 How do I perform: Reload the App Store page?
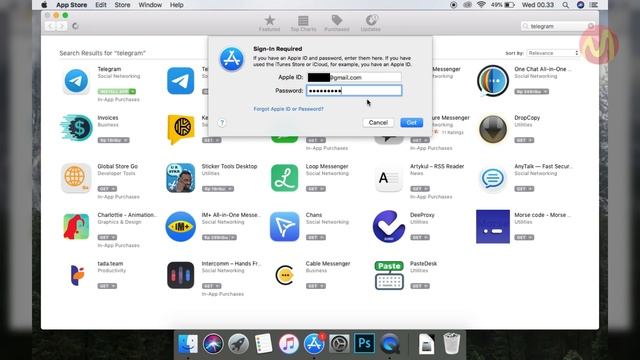[75, 26]
